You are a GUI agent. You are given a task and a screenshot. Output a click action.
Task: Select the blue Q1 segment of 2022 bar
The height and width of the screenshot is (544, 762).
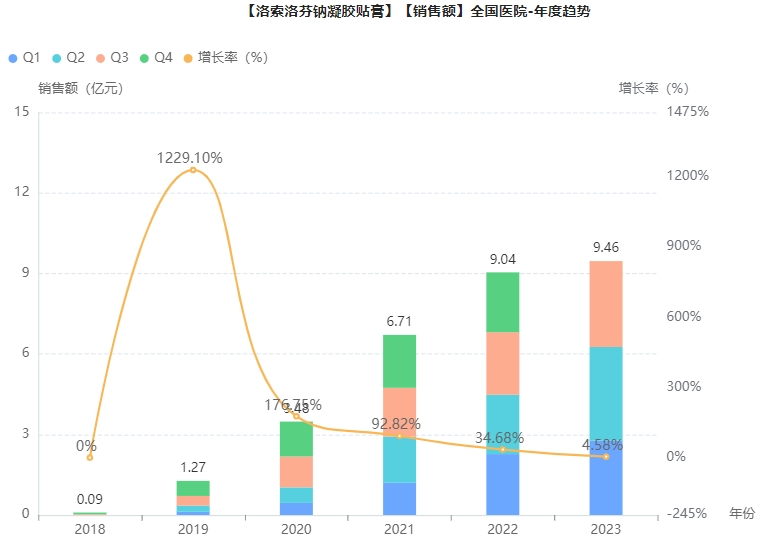[502, 484]
